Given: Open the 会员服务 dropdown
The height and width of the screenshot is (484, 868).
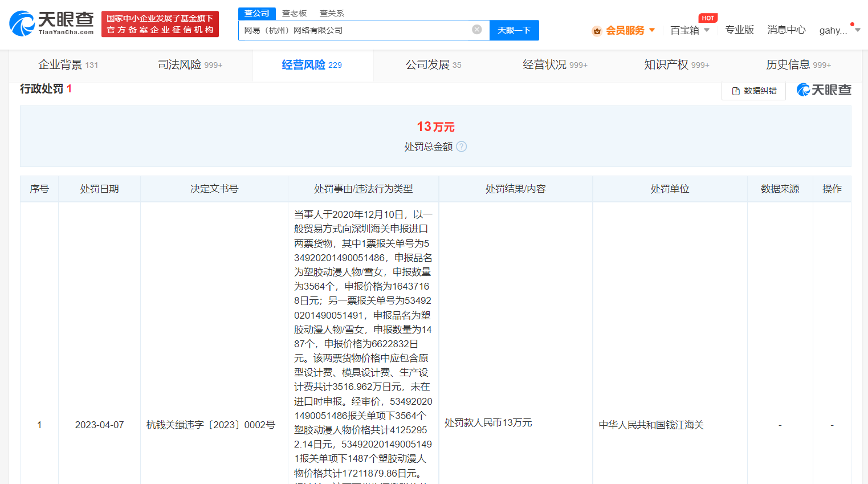Looking at the screenshot, I should (x=621, y=30).
